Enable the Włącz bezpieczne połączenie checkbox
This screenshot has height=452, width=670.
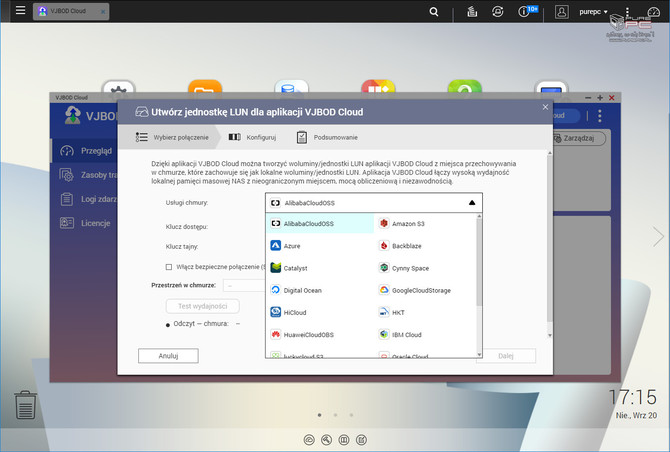(169, 267)
